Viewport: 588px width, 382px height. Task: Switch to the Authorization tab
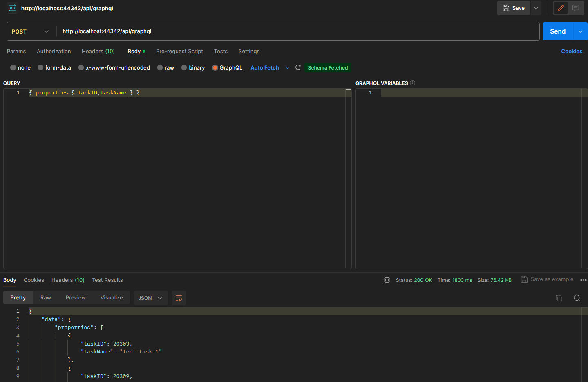tap(54, 52)
